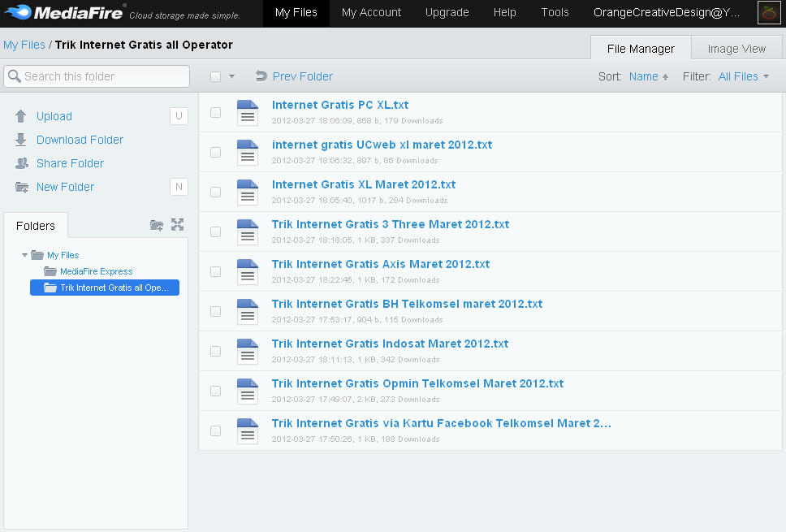Check box for via Kartu Facebook Telkomsel
The image size is (786, 532).
tap(215, 430)
